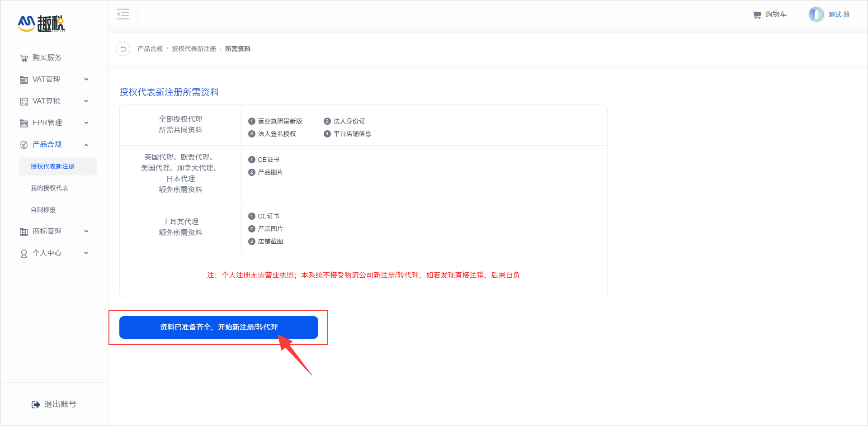Collapse the 产品合规 menu chevron

coord(86,145)
